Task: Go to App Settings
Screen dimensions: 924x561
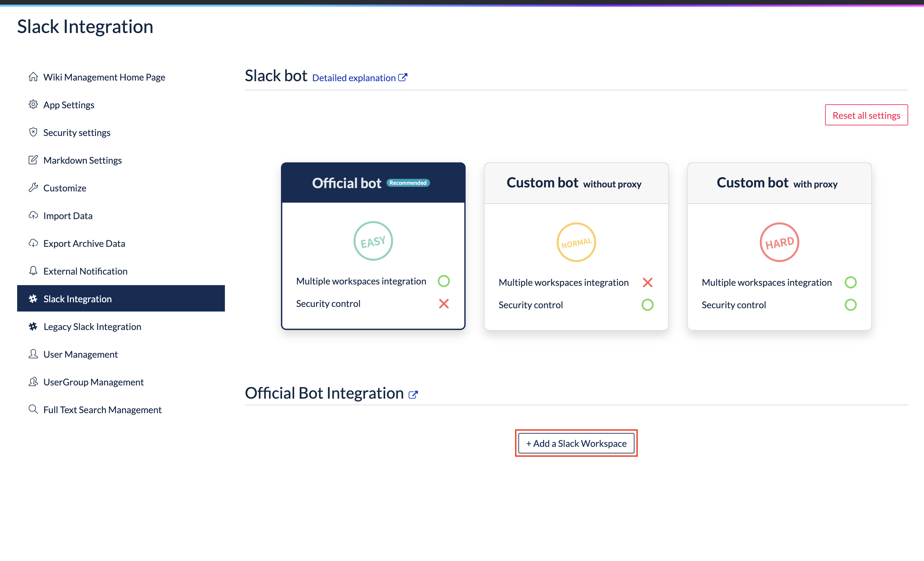Action: click(121, 105)
